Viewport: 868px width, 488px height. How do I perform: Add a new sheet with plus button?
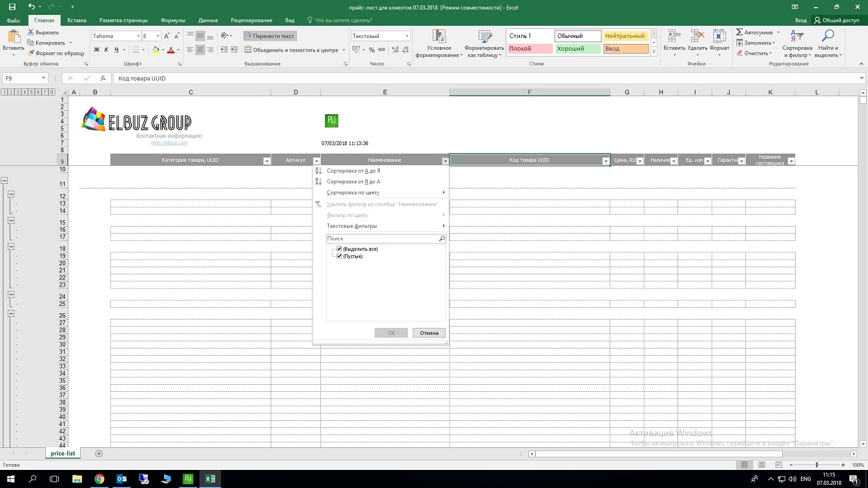(x=99, y=454)
